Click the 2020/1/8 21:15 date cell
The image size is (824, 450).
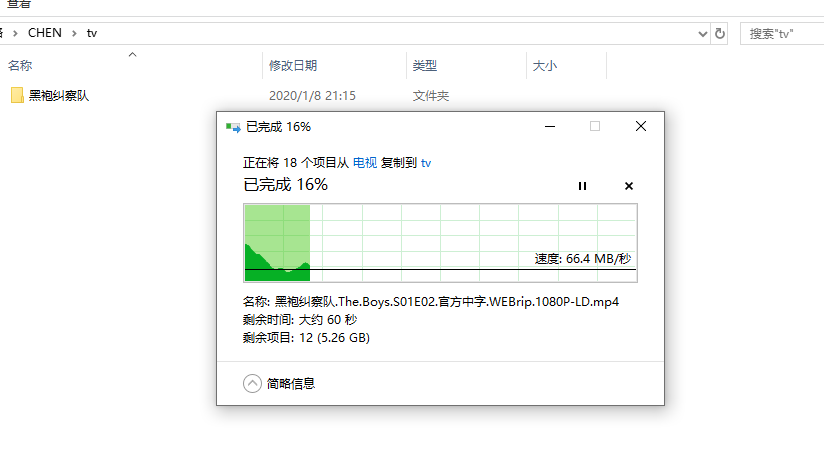312,96
